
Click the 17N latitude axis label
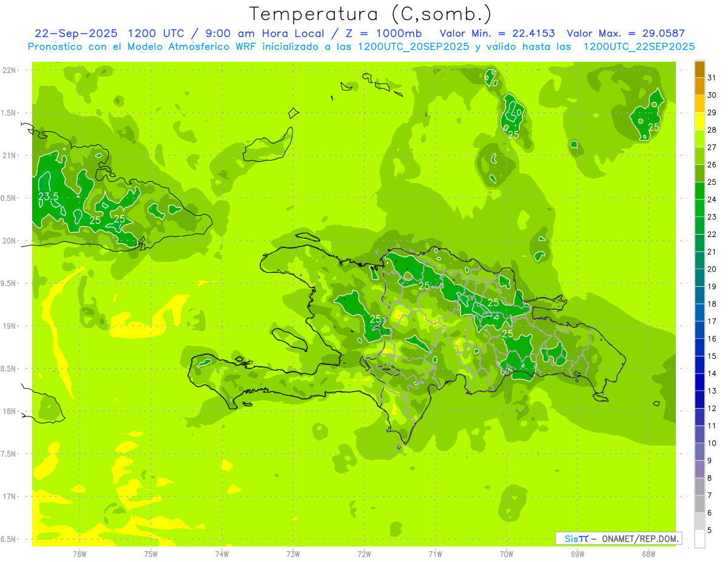coord(9,497)
